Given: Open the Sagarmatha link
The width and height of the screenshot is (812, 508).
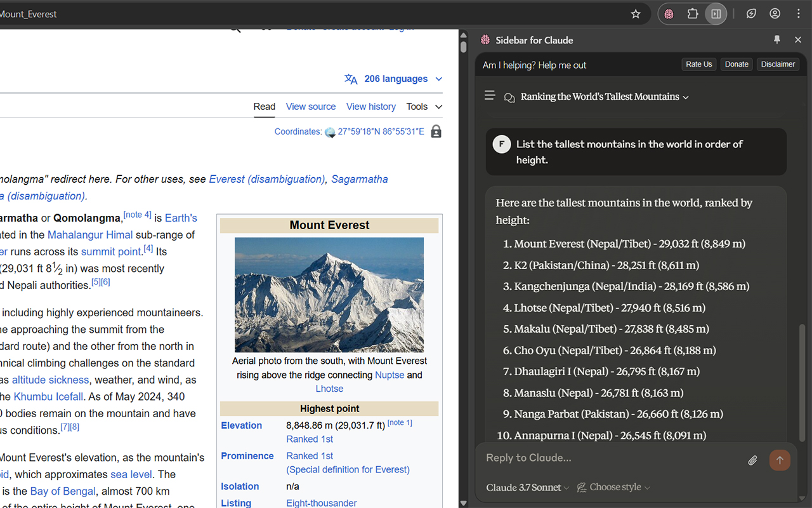Looking at the screenshot, I should point(360,179).
